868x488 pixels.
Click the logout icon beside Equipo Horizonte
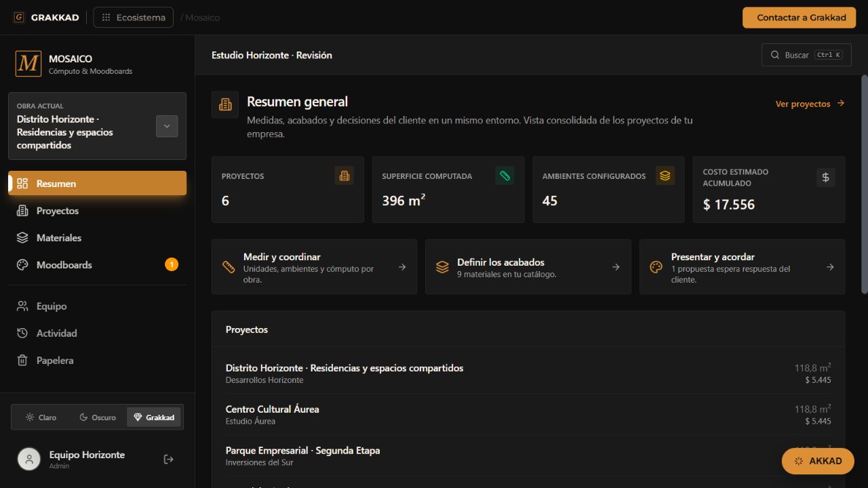tap(169, 460)
